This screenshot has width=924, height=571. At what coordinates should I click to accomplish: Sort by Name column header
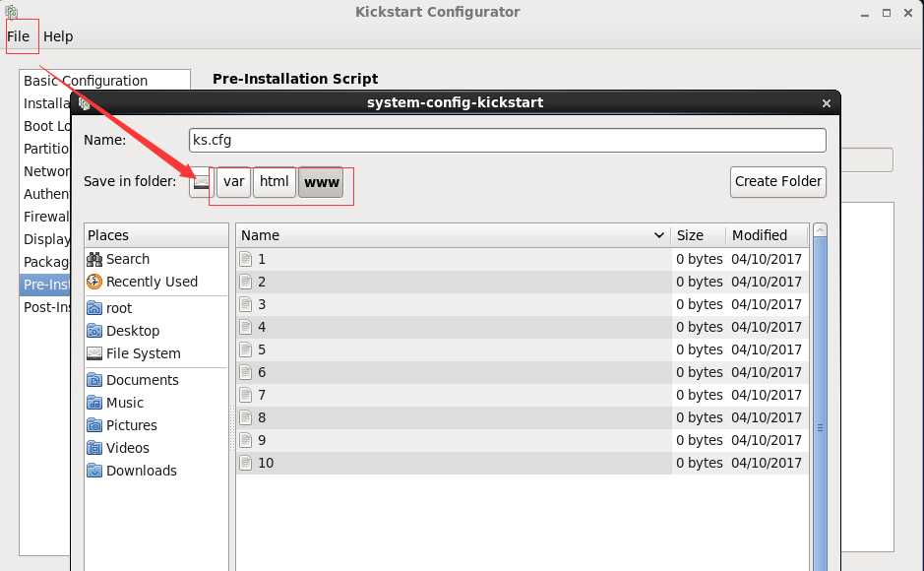(453, 235)
